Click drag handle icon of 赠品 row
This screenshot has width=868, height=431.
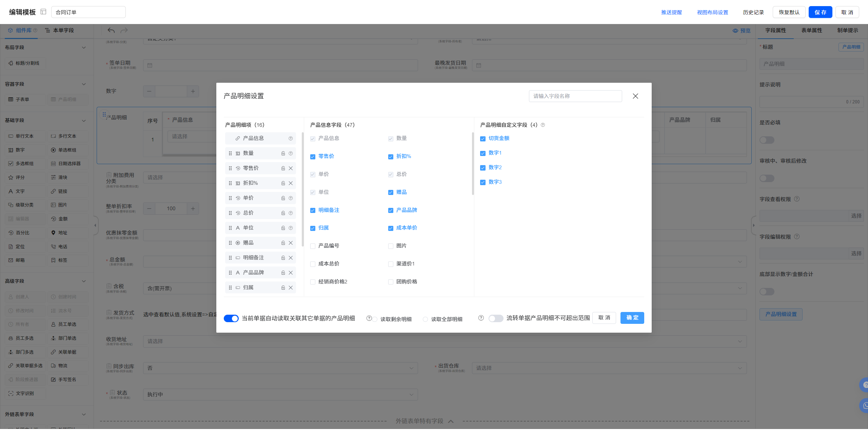pyautogui.click(x=230, y=243)
